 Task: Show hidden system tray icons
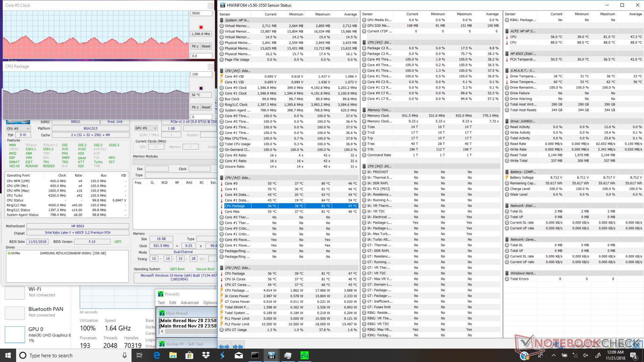pyautogui.click(x=554, y=355)
